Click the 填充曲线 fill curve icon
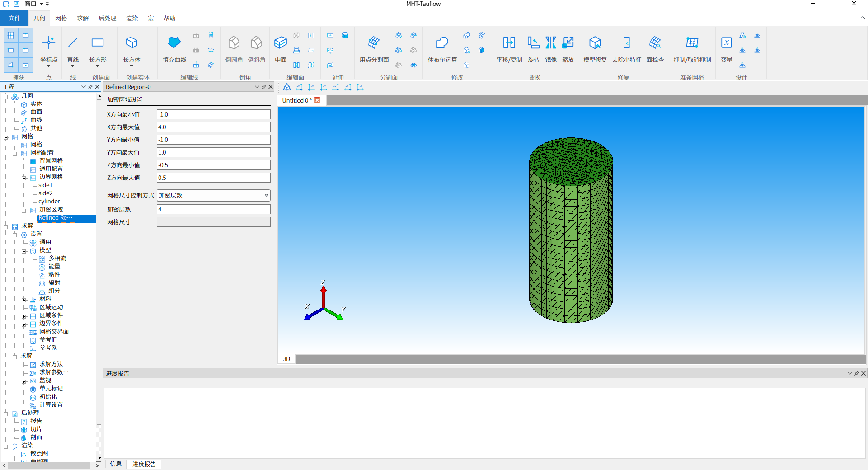This screenshot has width=868, height=470. 174,43
